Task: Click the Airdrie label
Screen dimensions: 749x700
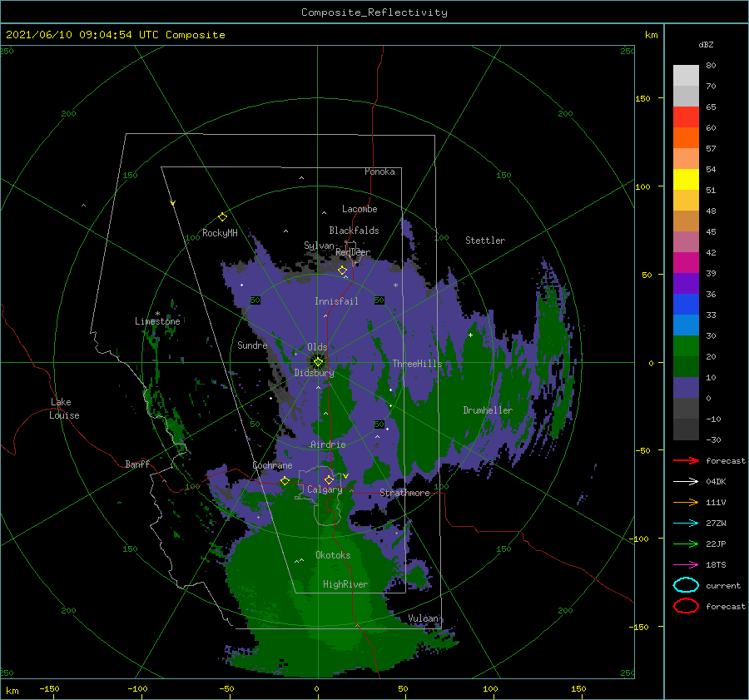Action: pyautogui.click(x=328, y=444)
